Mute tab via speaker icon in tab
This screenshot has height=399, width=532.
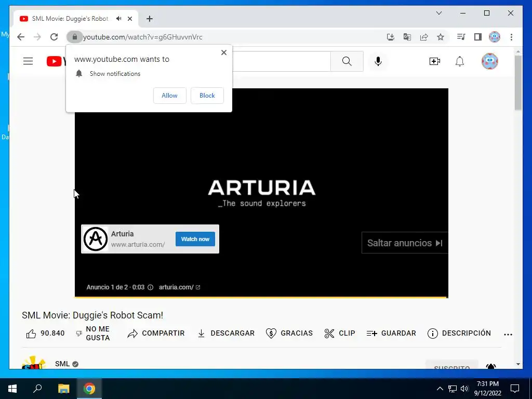click(119, 19)
